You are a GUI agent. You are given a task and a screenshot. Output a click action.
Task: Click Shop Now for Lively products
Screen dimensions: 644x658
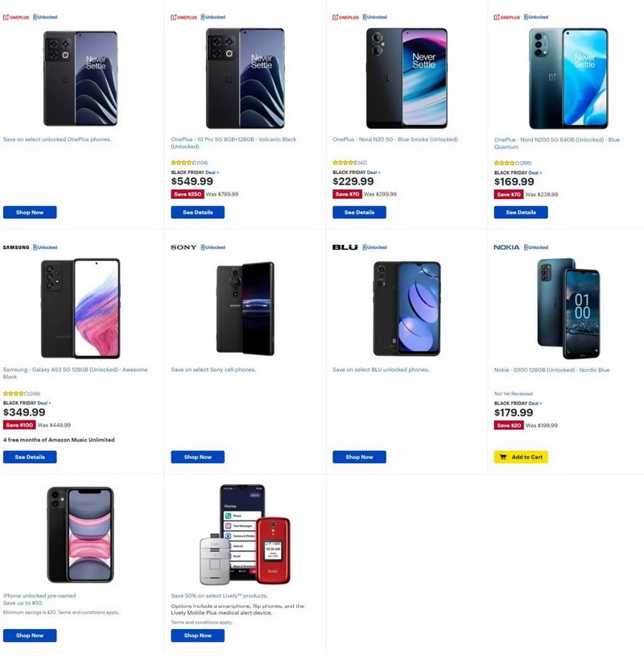click(197, 635)
